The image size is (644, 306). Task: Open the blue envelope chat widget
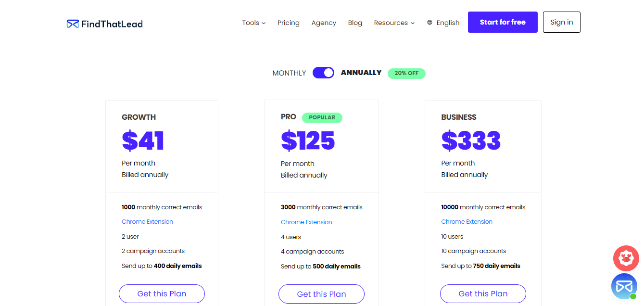tap(624, 286)
